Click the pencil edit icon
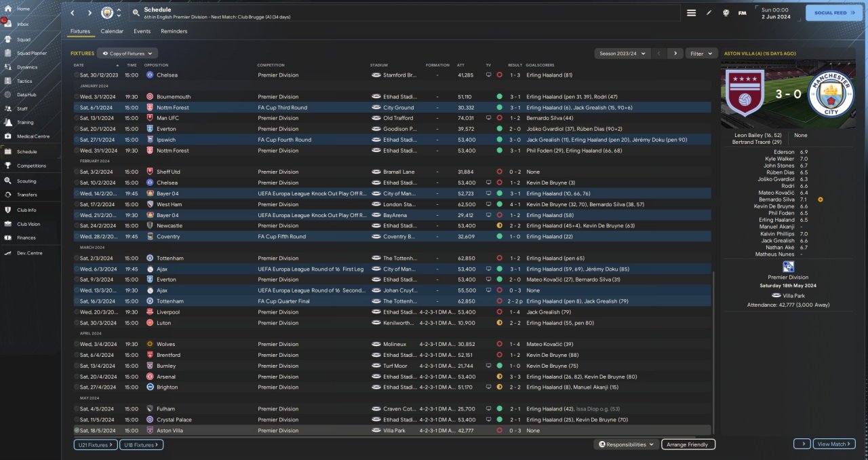Viewport: 868px width, 460px height. pos(709,13)
